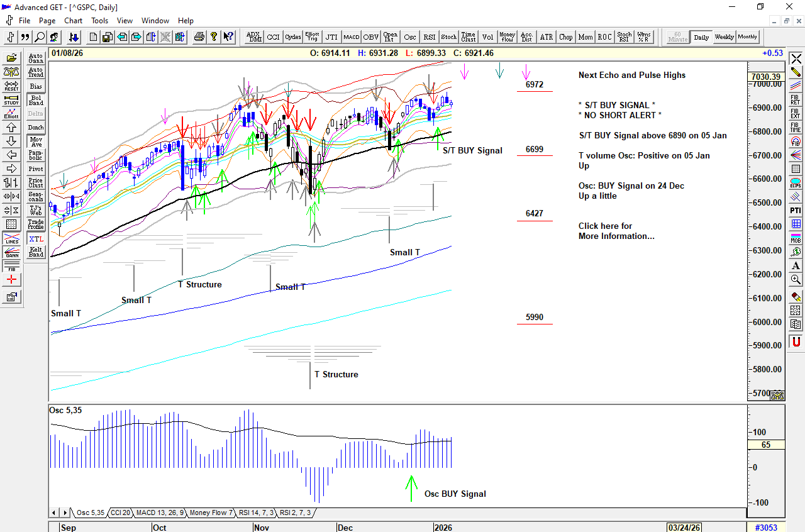Click the GANN angles tool icon
Image resolution: width=805 pixels, height=532 pixels.
(x=11, y=253)
